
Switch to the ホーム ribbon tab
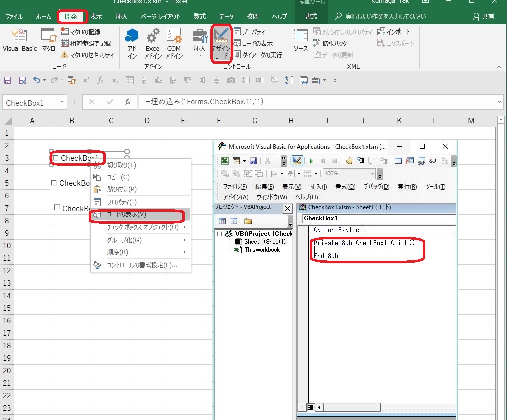[x=43, y=17]
